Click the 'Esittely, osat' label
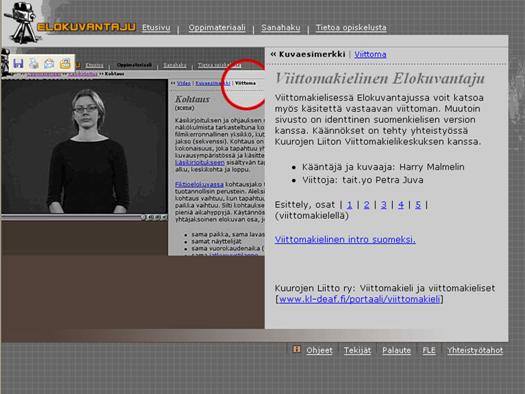Screen dimensions: 525x394 tap(305, 205)
